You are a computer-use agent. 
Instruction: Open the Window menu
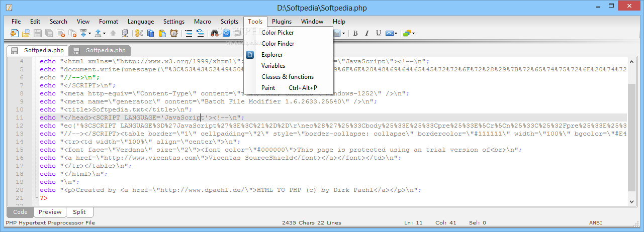(312, 22)
